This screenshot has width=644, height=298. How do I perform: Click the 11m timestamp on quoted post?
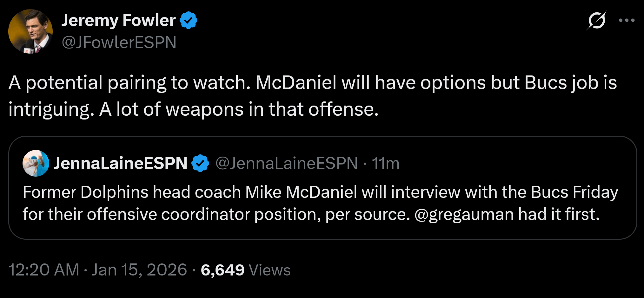pyautogui.click(x=385, y=163)
